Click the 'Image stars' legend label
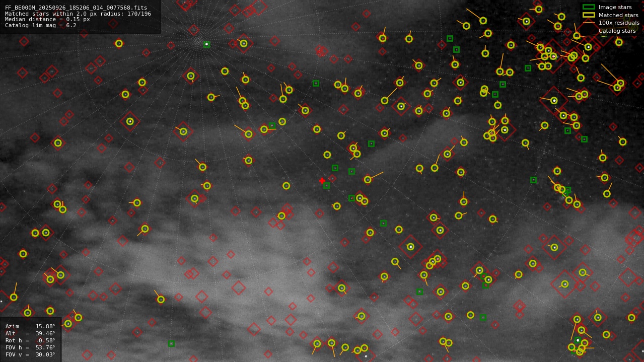Image resolution: width=644 pixels, height=362 pixels. coord(615,7)
